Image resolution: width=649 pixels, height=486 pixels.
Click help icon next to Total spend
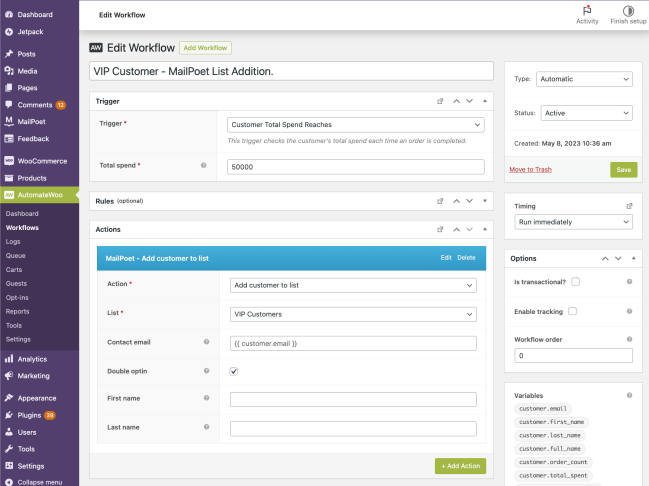[x=204, y=165]
